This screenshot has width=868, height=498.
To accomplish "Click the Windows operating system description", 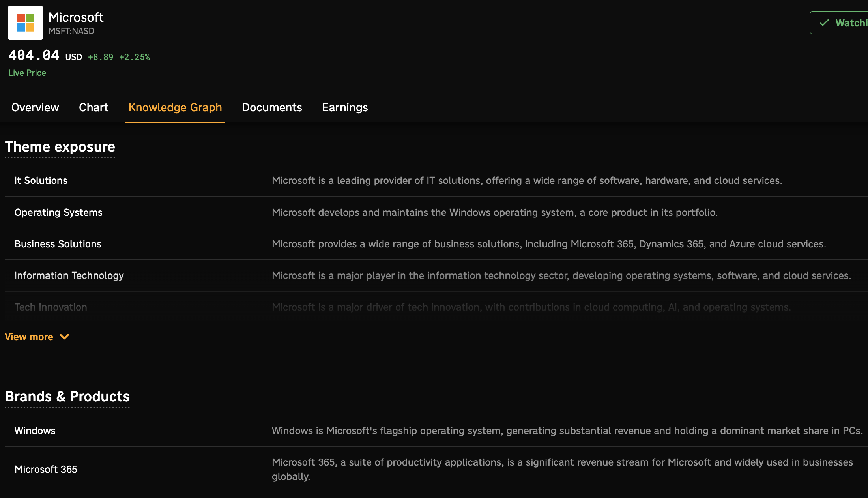I will coord(495,212).
